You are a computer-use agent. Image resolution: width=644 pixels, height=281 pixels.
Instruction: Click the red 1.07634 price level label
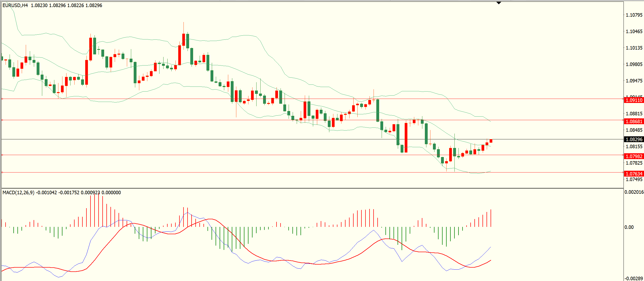pyautogui.click(x=634, y=174)
